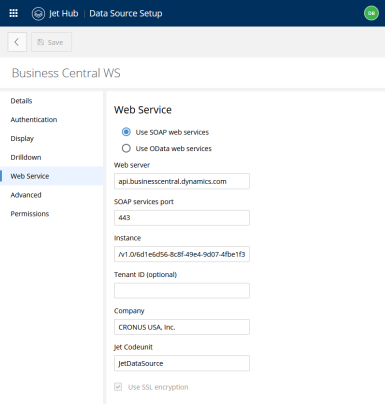
Task: Click the Tenant ID (optional) label
Action: tap(145, 274)
